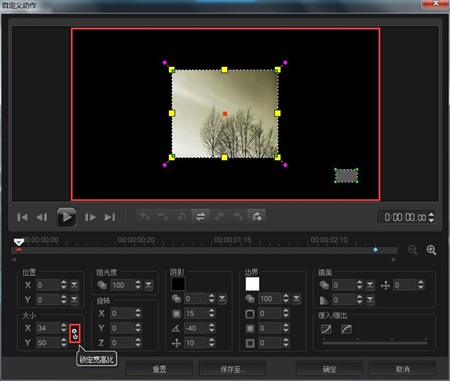Click the curved arrow icon in toolbar

click(x=256, y=216)
